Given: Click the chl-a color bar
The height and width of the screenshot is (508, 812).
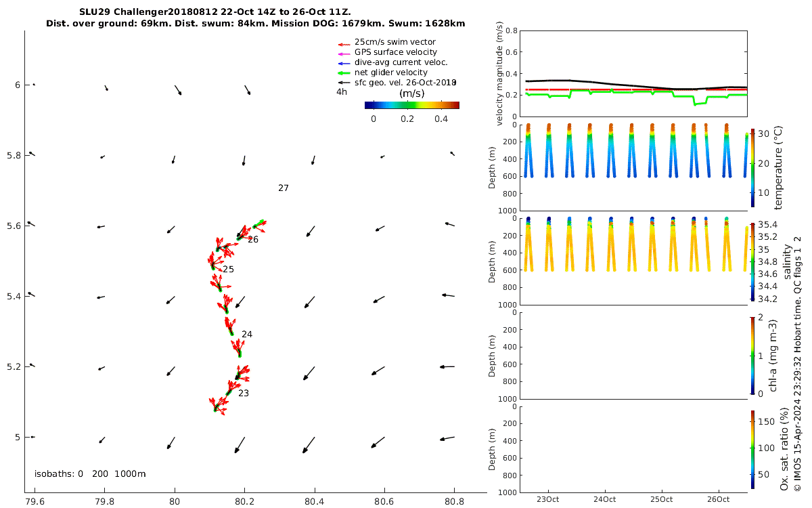Looking at the screenshot, I should 752,355.
